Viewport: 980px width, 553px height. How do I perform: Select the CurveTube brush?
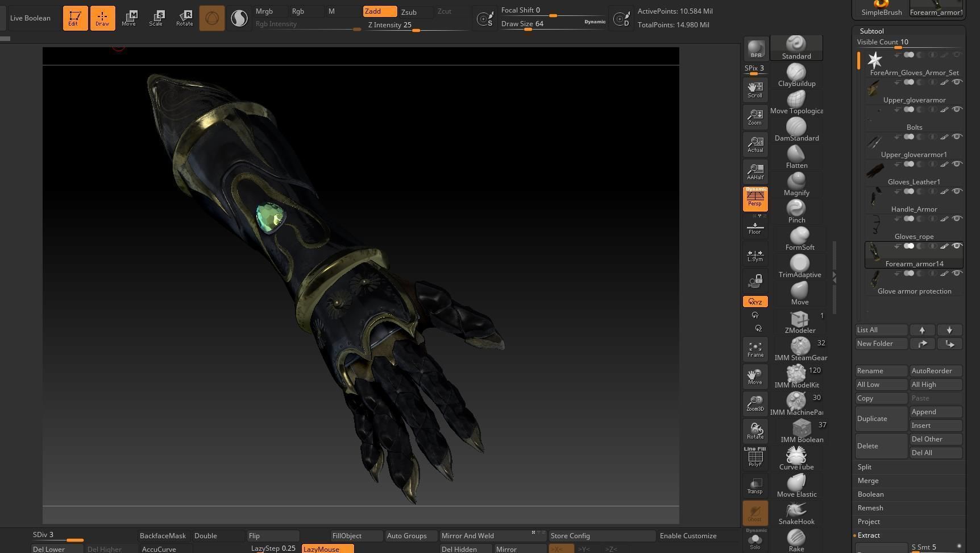pos(796,457)
